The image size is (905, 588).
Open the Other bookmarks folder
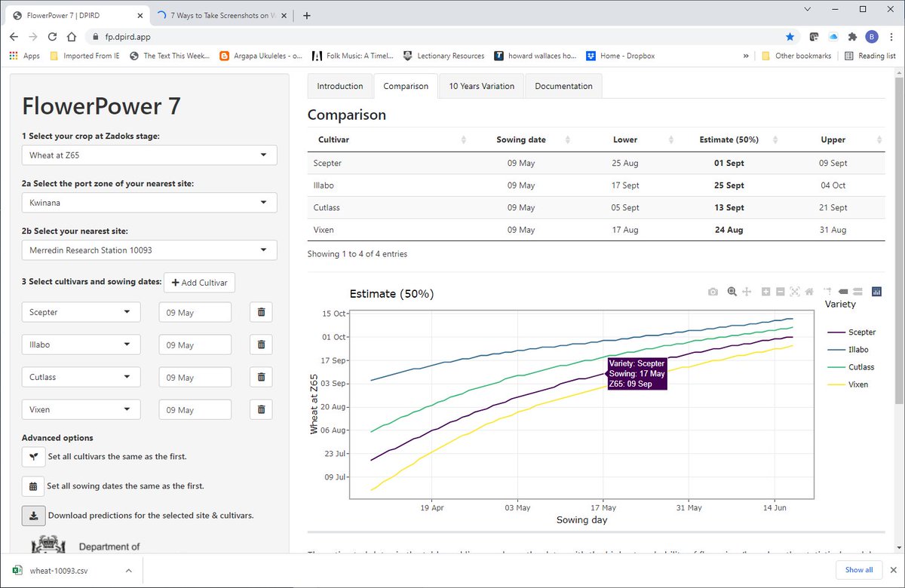click(796, 56)
